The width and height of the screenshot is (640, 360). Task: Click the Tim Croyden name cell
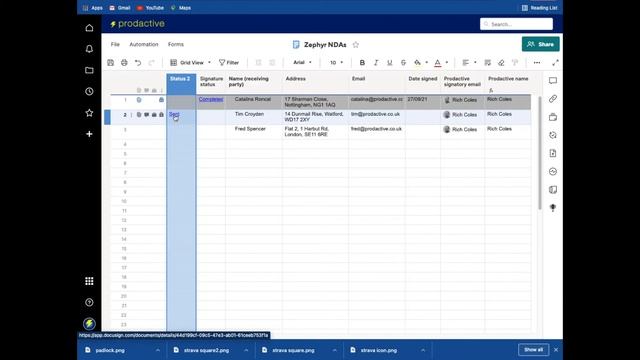click(253, 117)
